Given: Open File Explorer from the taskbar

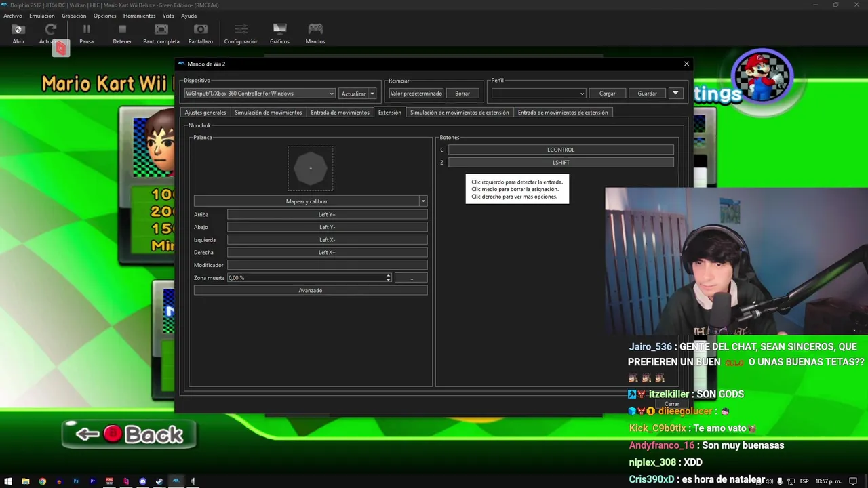Looking at the screenshot, I should (26, 481).
